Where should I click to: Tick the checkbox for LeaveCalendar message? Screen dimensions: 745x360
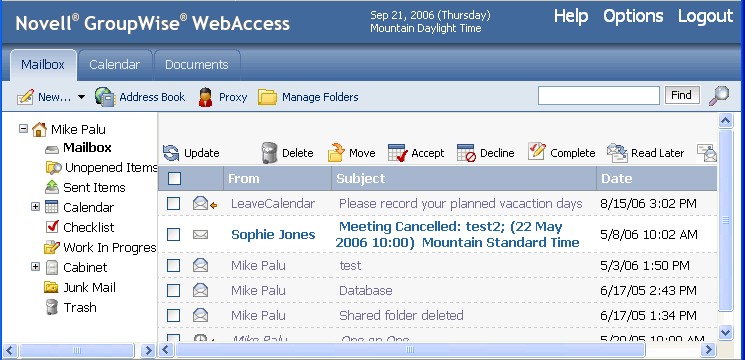tap(173, 204)
